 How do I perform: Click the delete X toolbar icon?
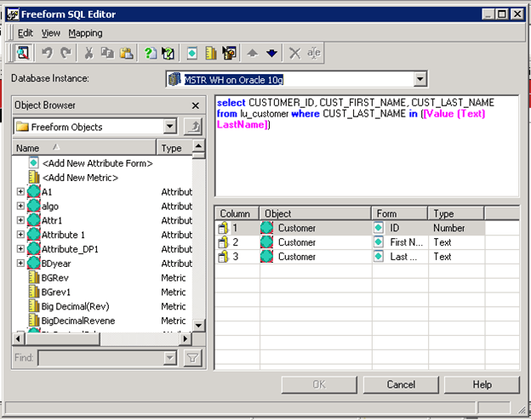point(294,54)
